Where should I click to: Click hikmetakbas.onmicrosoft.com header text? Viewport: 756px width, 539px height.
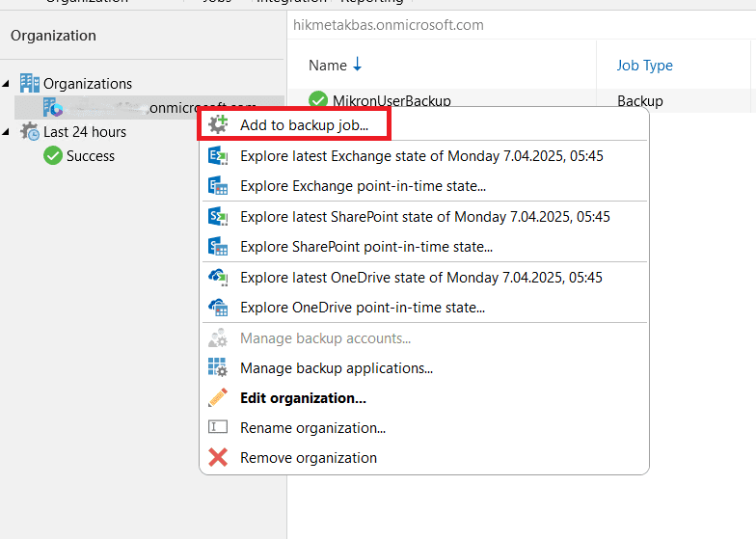point(388,25)
